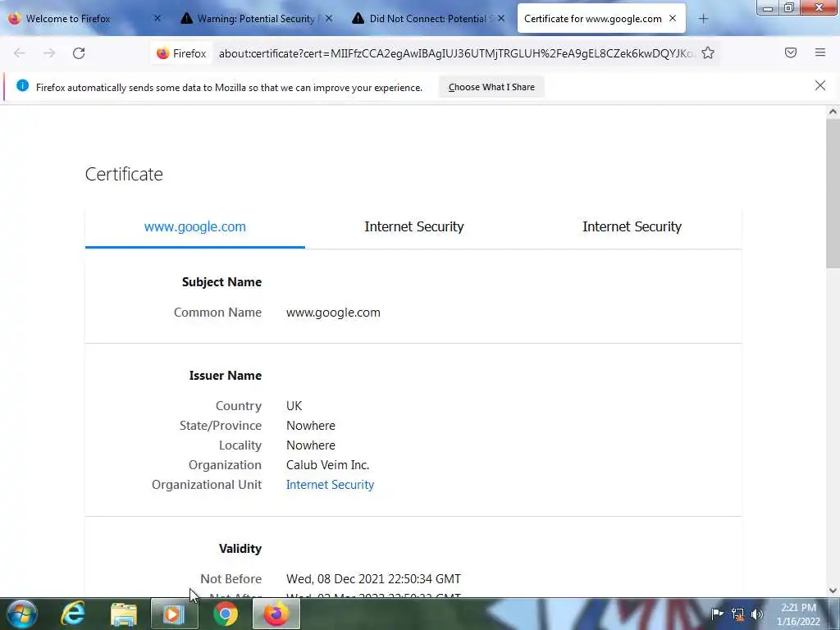Select the rightmost Internet Security certificate tab
Screen dimensions: 840x630
coord(632,226)
